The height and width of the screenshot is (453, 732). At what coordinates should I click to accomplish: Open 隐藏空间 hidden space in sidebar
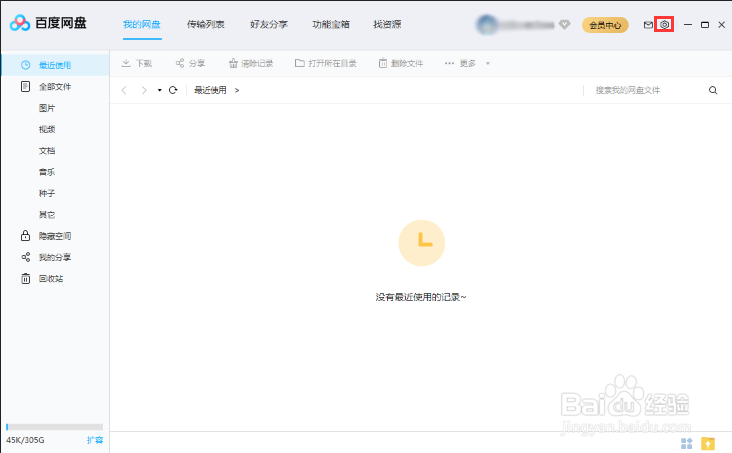click(x=55, y=236)
